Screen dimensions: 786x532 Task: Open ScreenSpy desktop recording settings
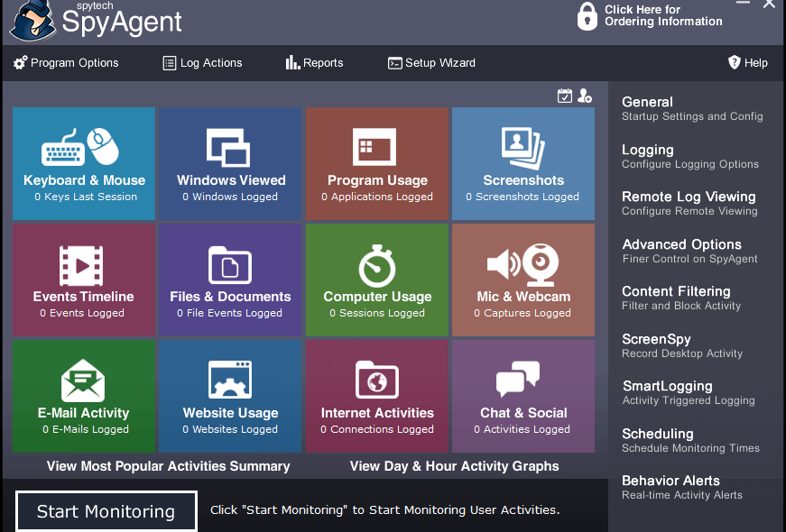pos(682,345)
